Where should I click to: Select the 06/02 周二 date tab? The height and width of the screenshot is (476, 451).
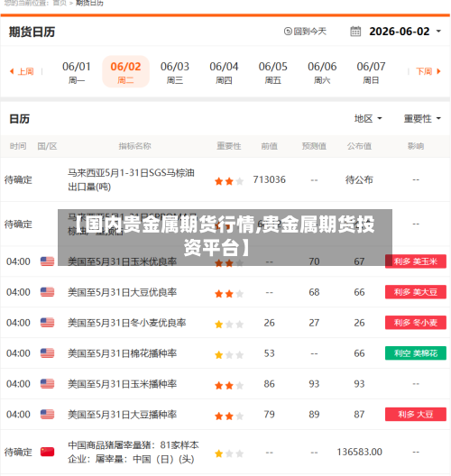pos(125,71)
